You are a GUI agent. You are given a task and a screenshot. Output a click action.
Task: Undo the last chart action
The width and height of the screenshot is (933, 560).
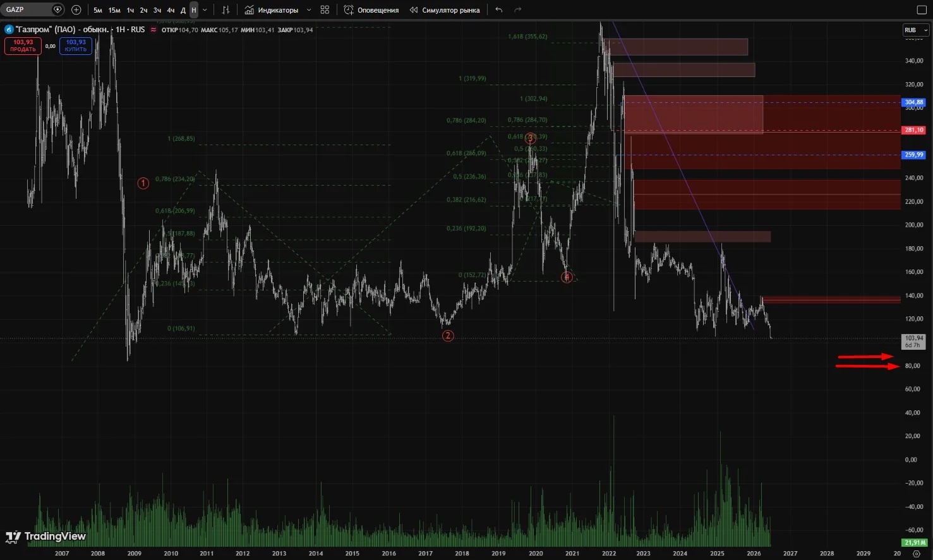pos(499,10)
